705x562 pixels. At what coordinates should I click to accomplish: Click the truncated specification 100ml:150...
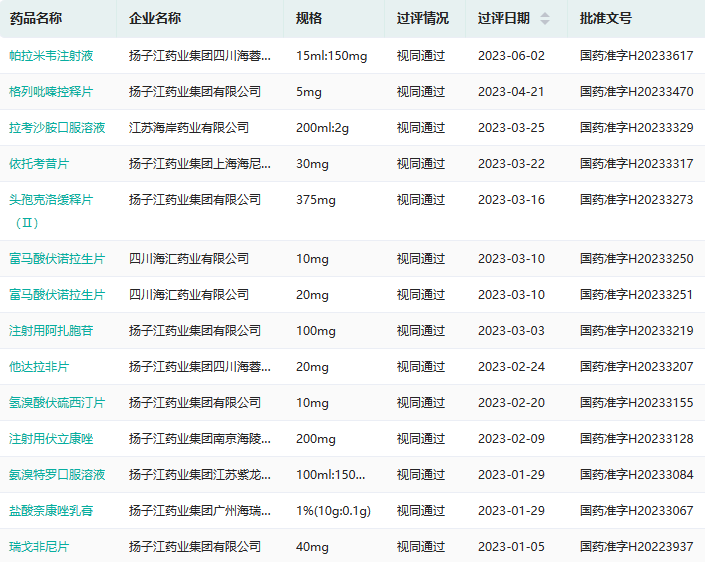click(330, 475)
